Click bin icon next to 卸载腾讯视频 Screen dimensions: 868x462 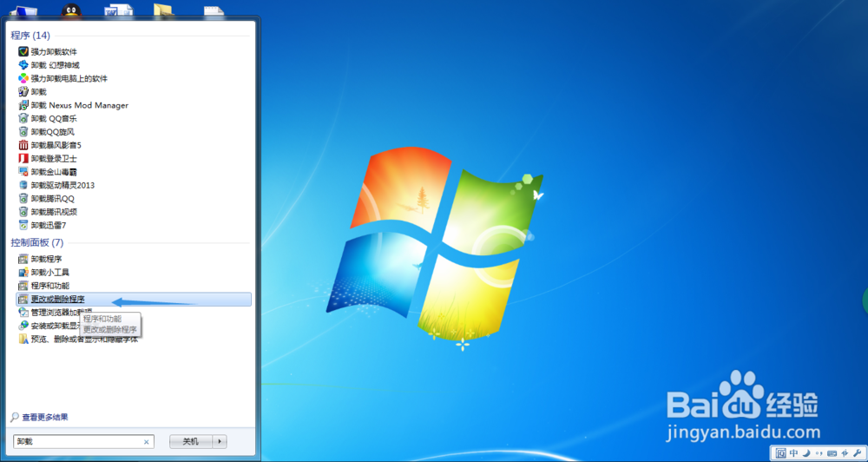pyautogui.click(x=23, y=211)
